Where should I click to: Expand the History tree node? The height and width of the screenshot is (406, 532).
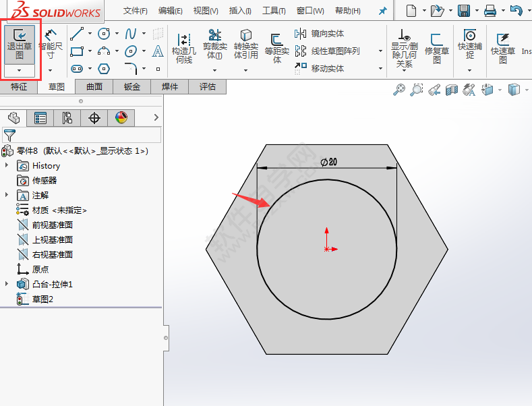tap(7, 165)
